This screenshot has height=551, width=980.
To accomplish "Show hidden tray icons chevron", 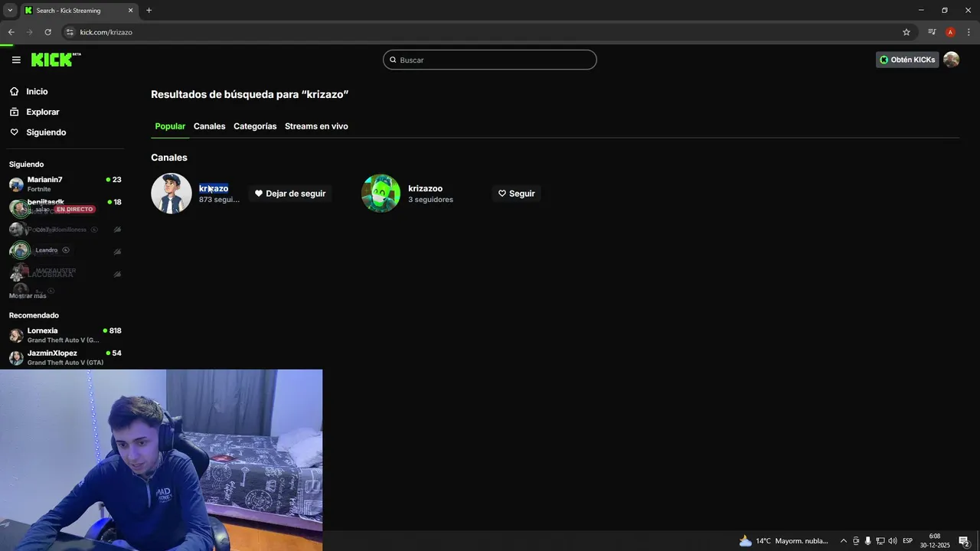I will coord(844,541).
